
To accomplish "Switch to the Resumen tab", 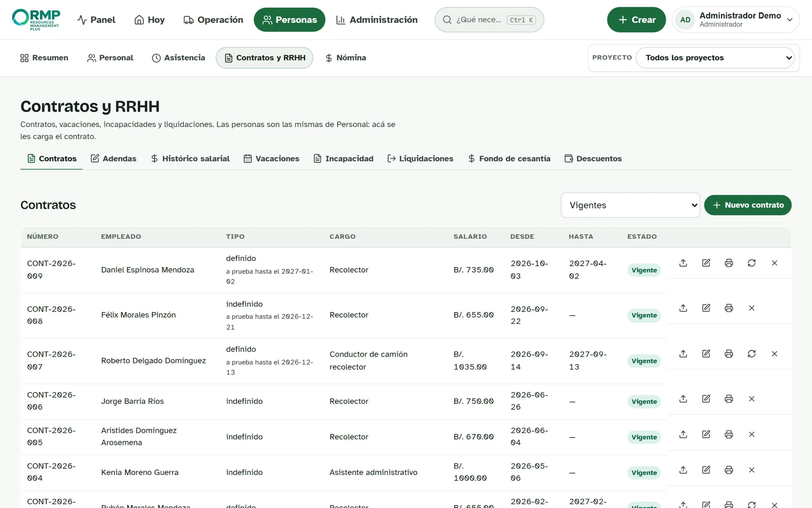I will pyautogui.click(x=44, y=58).
